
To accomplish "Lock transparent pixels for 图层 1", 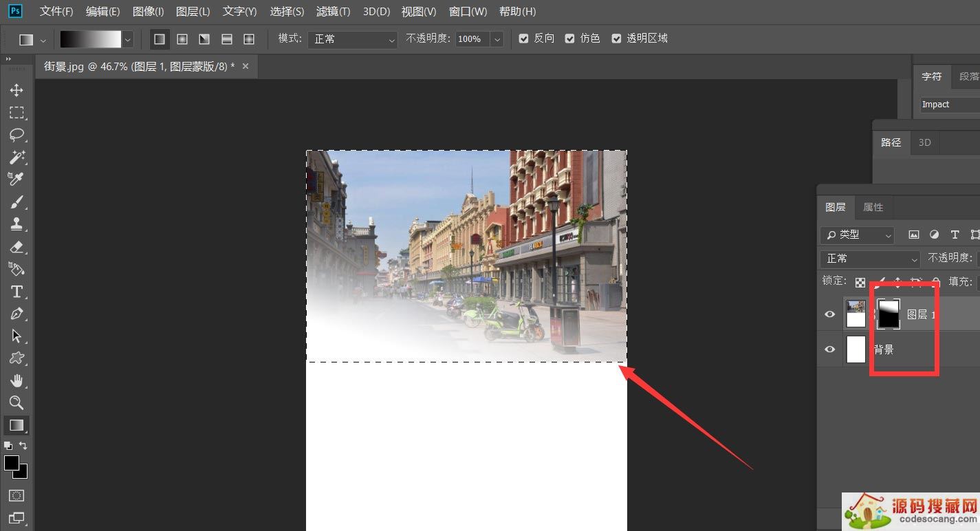I will [860, 281].
